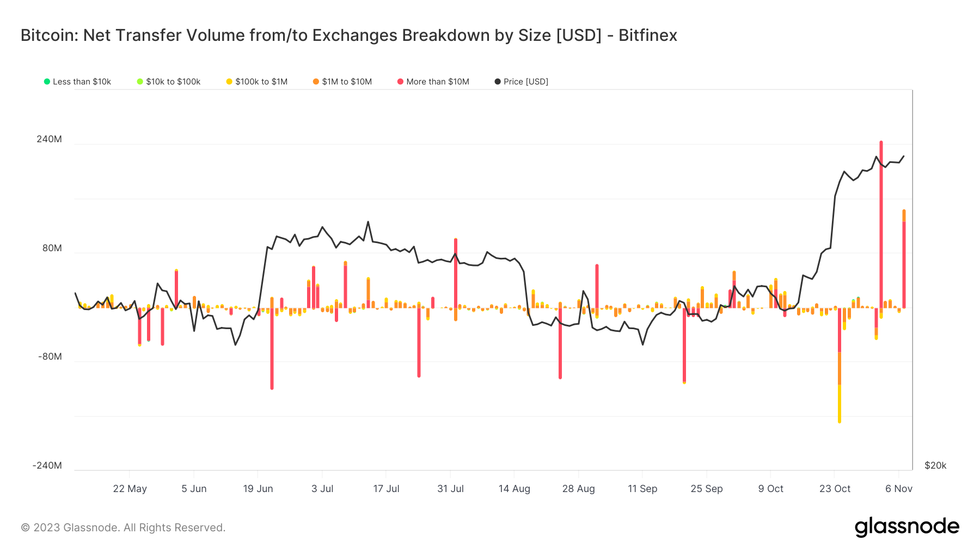
Task: Click the red 'More than $10M' legend dot
Action: pyautogui.click(x=400, y=82)
